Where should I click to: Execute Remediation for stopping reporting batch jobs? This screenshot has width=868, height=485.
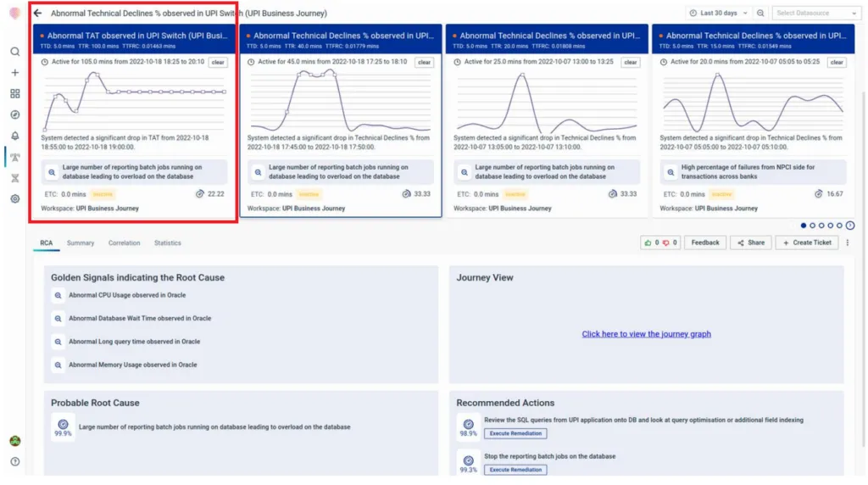[515, 470]
